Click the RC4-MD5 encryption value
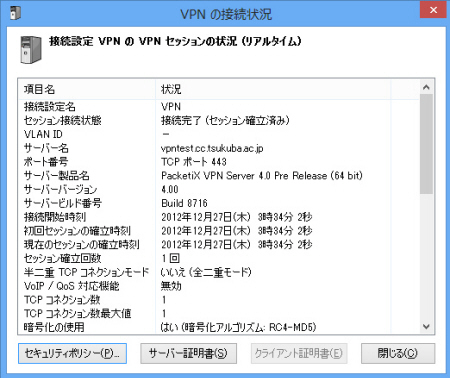Viewport: 450px width, 378px height. pyautogui.click(x=238, y=327)
